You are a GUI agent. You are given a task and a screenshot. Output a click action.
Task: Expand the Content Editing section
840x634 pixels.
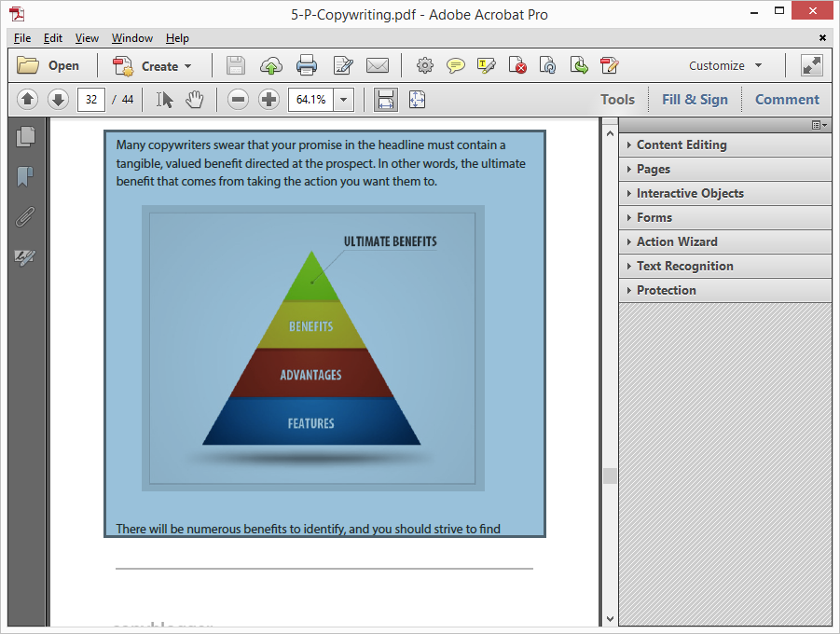(x=724, y=145)
